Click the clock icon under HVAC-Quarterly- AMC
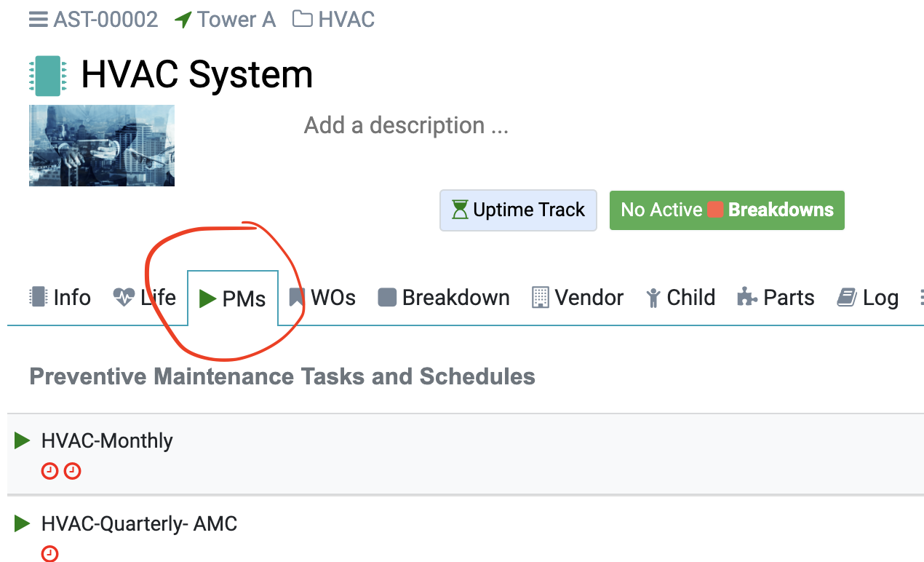Image resolution: width=924 pixels, height=562 pixels. pyautogui.click(x=49, y=553)
